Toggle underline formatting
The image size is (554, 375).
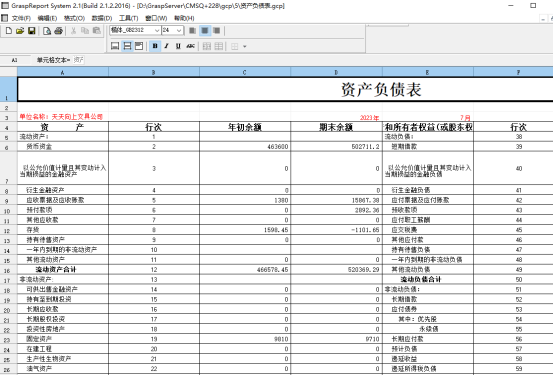(178, 46)
